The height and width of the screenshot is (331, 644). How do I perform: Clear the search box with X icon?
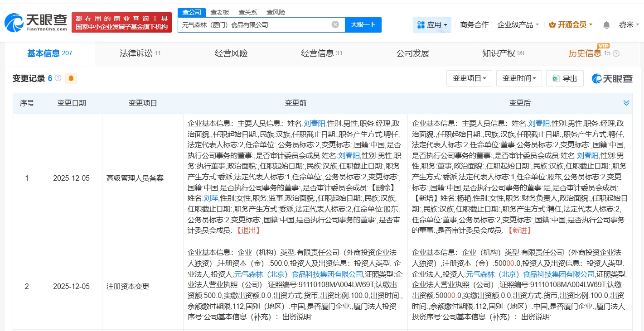(335, 24)
